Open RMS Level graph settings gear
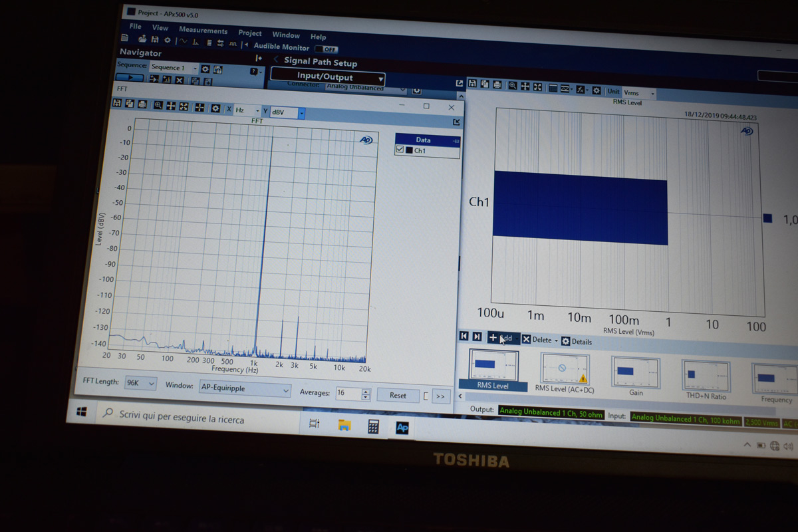 (597, 90)
